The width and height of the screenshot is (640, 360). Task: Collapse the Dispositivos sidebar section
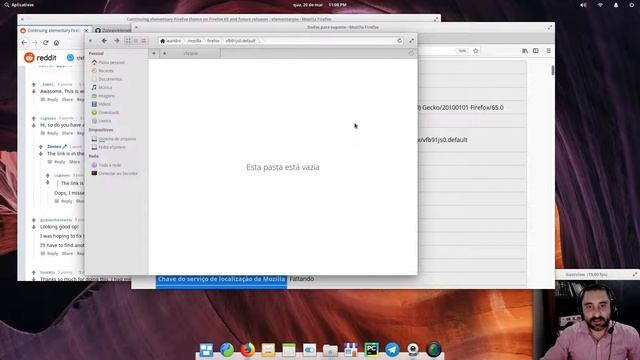click(x=101, y=130)
